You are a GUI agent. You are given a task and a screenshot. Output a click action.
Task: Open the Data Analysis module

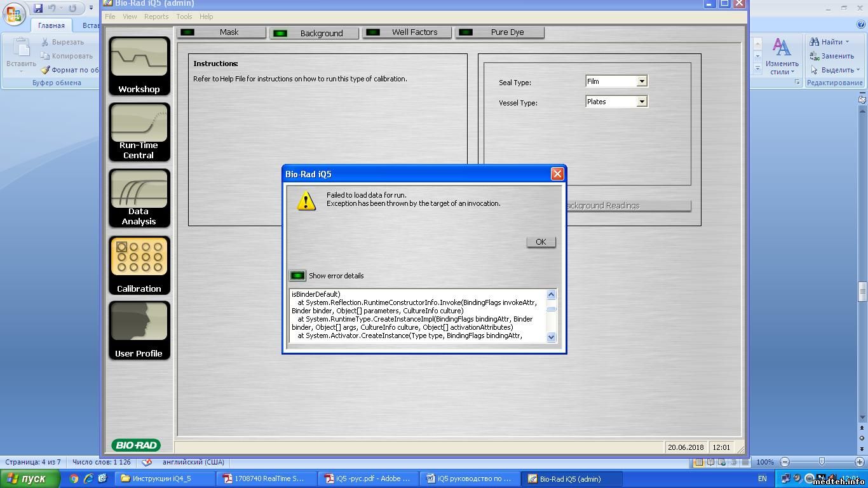[x=139, y=198]
